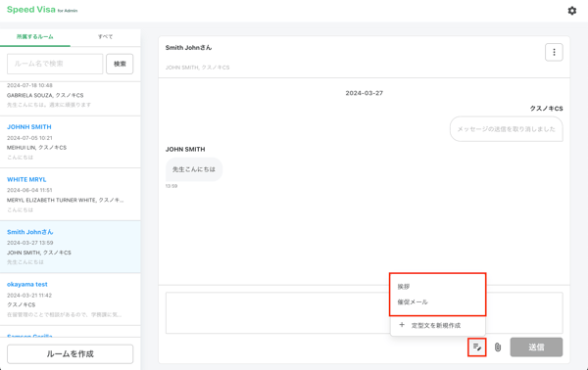Click the 送信 send button
Image resolution: width=588 pixels, height=370 pixels.
coord(536,347)
